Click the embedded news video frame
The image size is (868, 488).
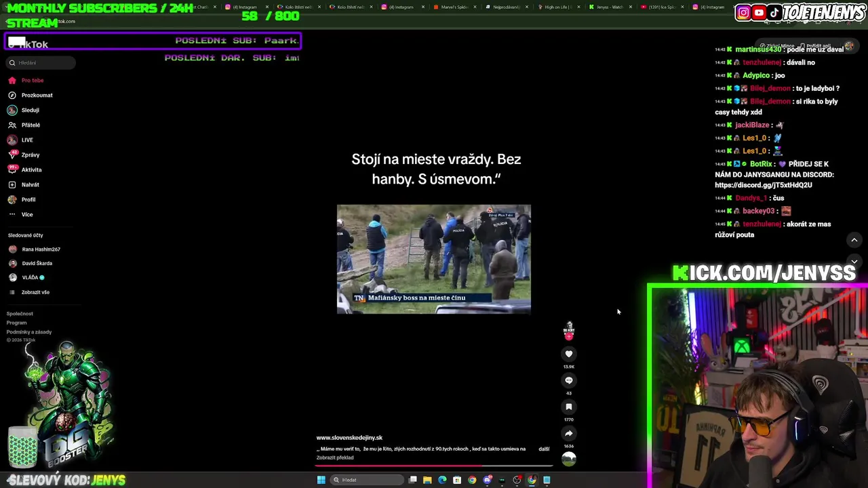point(434,259)
